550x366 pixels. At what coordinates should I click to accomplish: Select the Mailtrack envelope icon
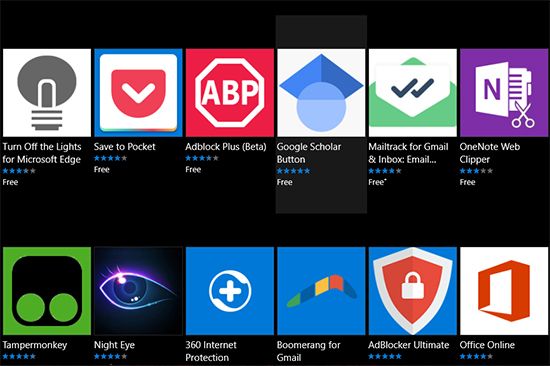click(413, 93)
